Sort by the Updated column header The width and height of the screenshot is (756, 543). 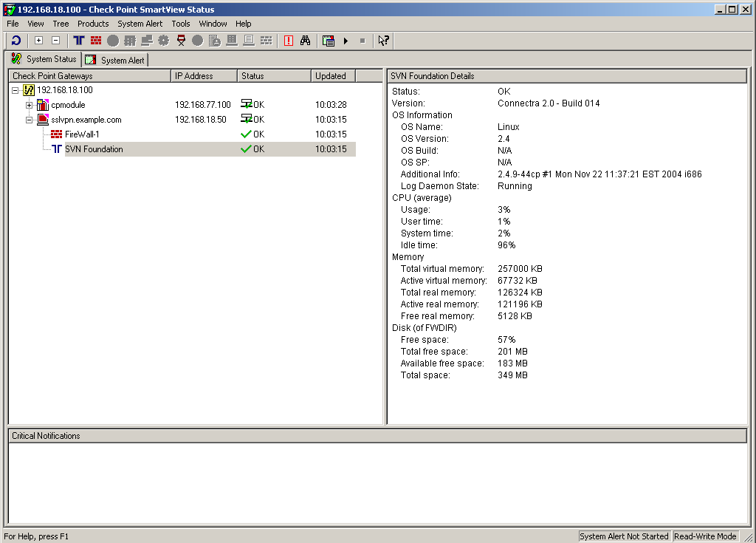coord(333,76)
